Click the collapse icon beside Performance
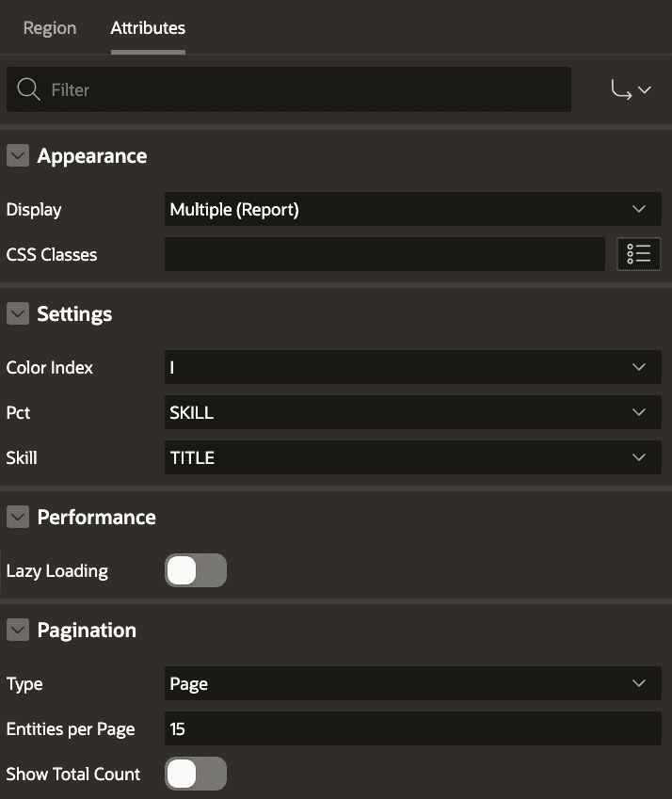Screen dimensions: 672x799 point(17,518)
